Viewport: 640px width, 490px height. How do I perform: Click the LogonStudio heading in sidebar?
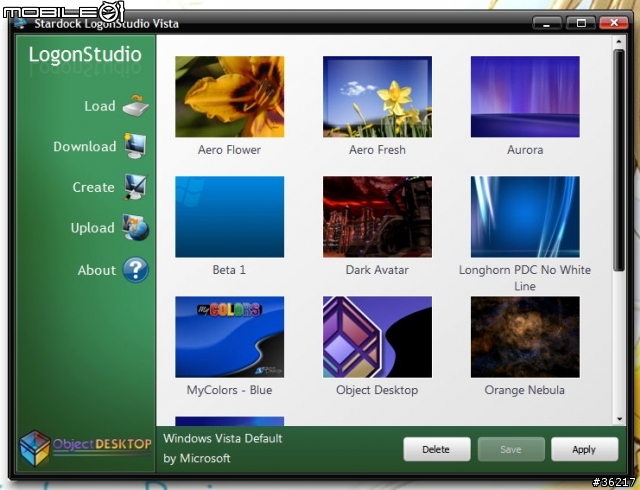[85, 55]
